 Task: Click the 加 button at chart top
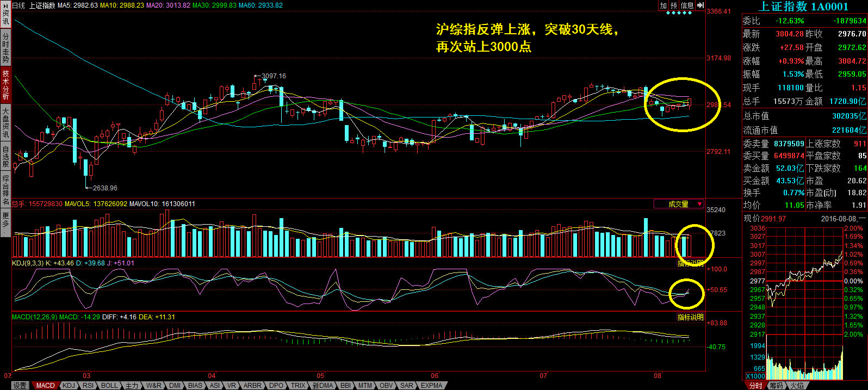(664, 5)
